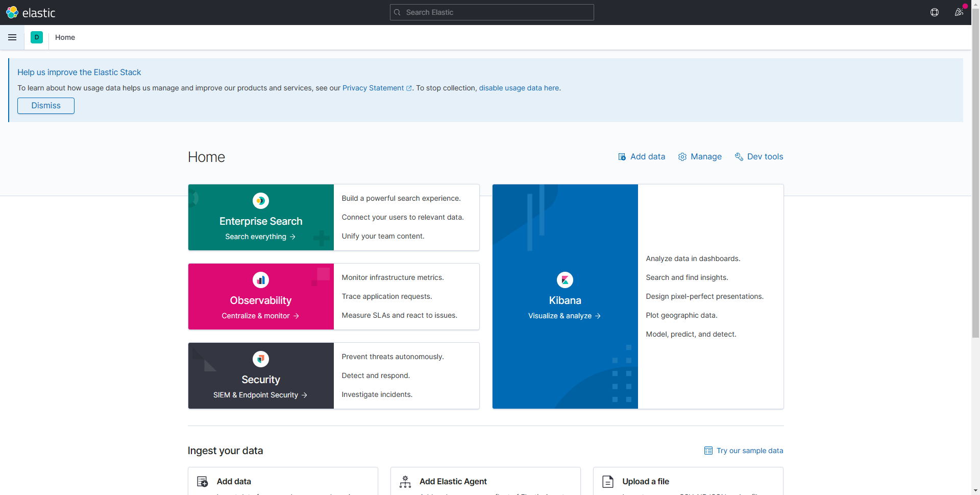Open the Manage link

[700, 157]
